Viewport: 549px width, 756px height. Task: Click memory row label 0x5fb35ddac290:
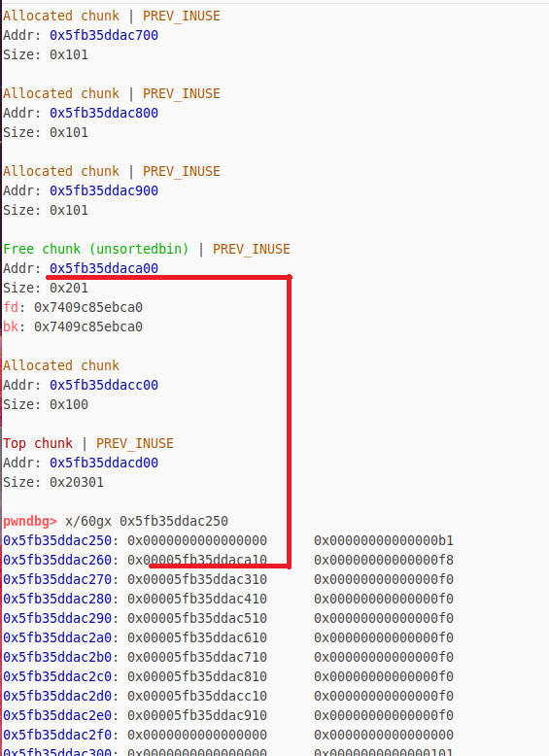[61, 618]
